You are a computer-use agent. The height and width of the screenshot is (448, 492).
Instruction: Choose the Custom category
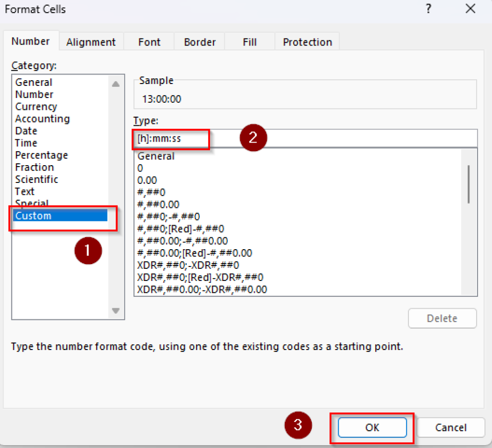tap(33, 216)
